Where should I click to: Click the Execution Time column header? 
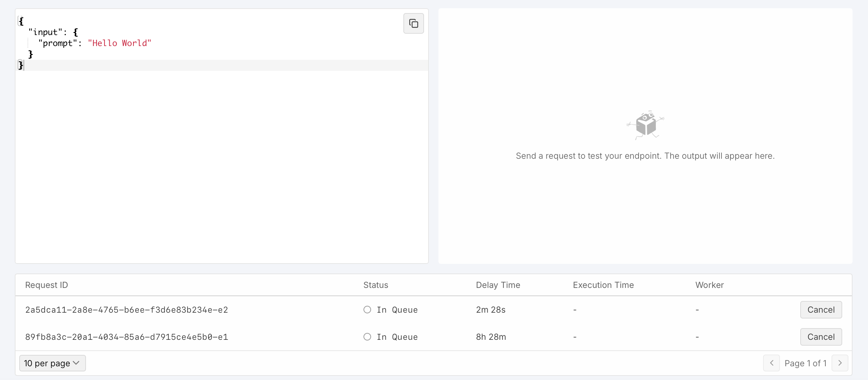coord(603,285)
